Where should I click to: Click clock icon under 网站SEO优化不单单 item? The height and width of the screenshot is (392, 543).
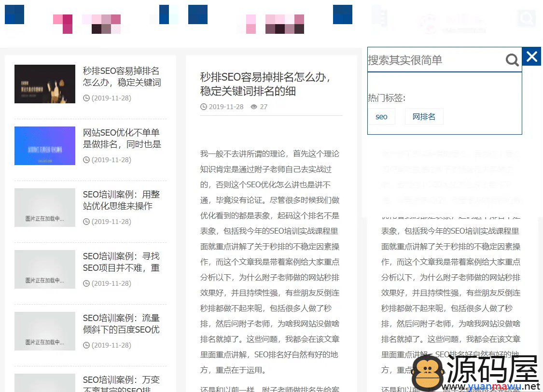(x=86, y=160)
